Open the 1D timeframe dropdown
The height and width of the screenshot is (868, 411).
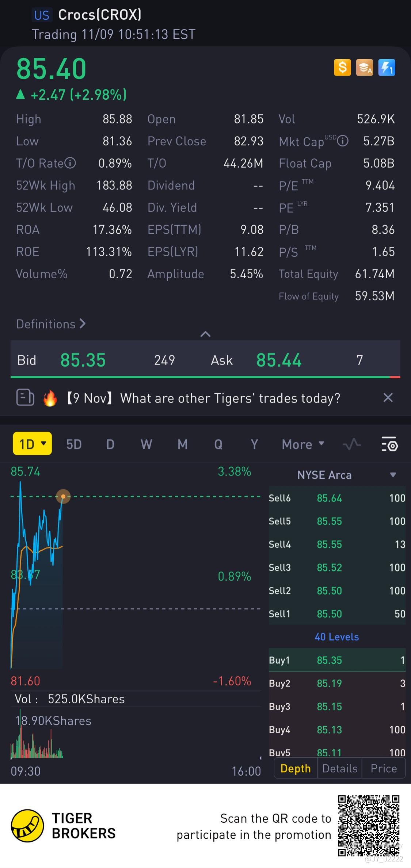tap(32, 444)
